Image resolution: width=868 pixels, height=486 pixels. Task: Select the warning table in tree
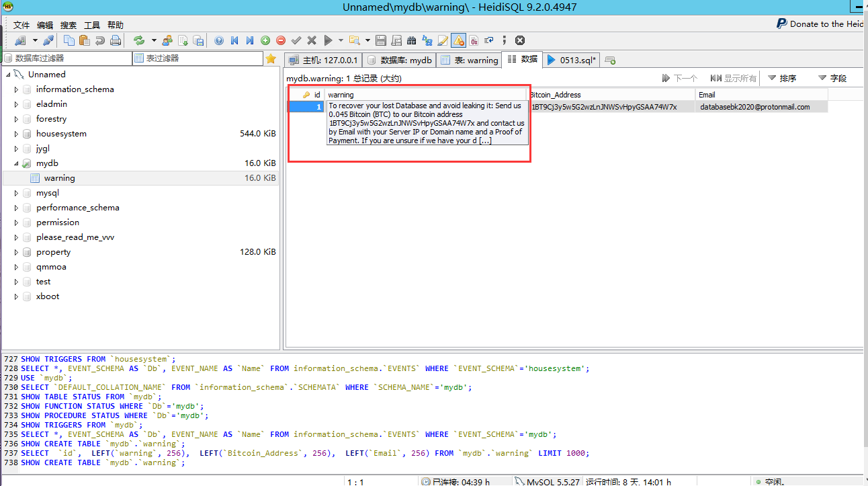59,178
